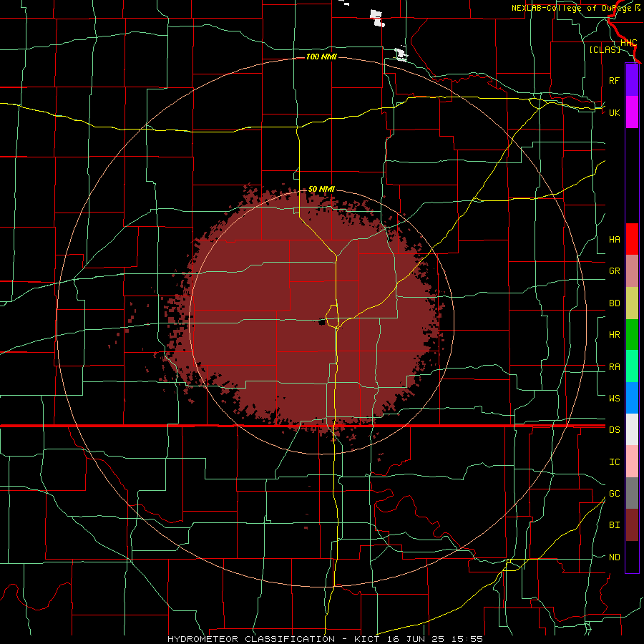The image size is (644, 644).
Task: Click the RA legend label text
Action: 614,367
